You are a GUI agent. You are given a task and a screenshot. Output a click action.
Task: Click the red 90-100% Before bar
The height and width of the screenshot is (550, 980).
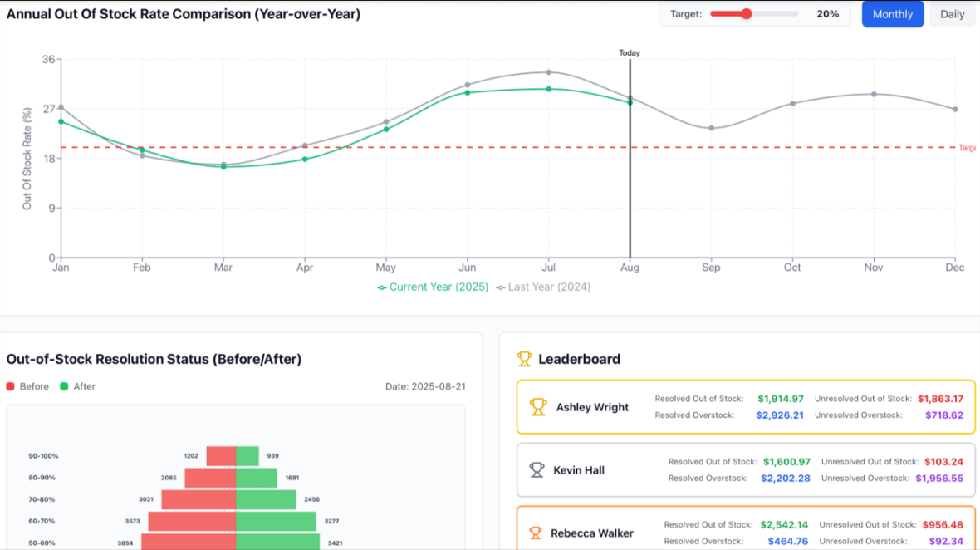point(221,456)
